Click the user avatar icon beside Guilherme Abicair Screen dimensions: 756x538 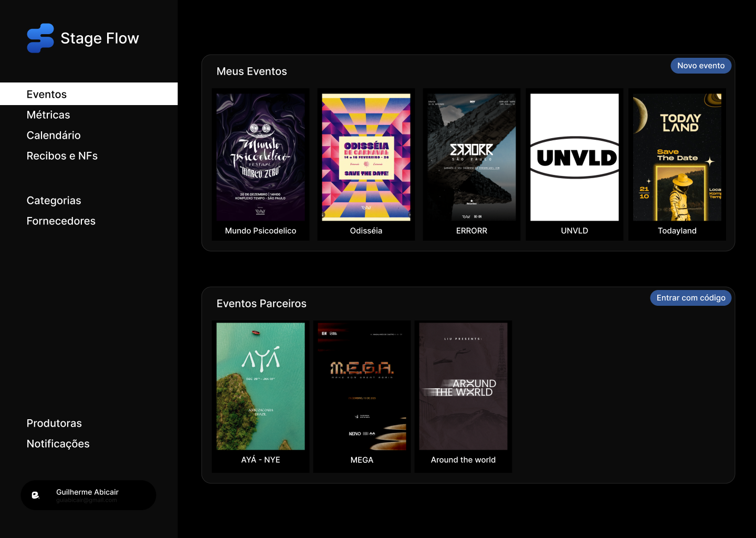[36, 495]
